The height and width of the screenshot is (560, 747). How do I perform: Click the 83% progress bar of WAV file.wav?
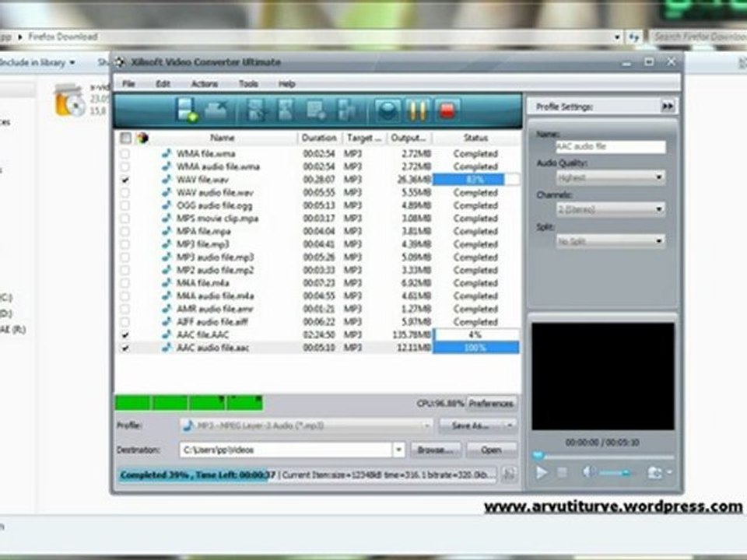coord(475,180)
